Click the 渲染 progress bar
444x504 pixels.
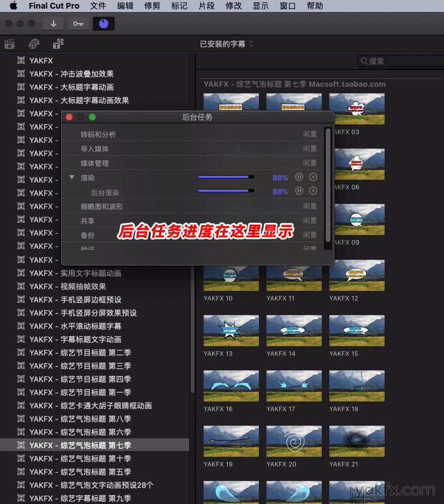(226, 177)
